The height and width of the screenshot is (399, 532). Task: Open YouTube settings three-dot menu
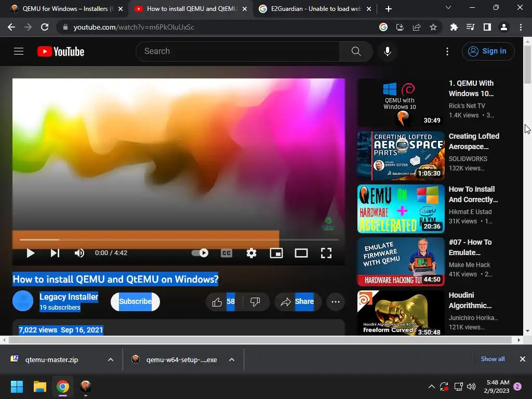click(447, 51)
